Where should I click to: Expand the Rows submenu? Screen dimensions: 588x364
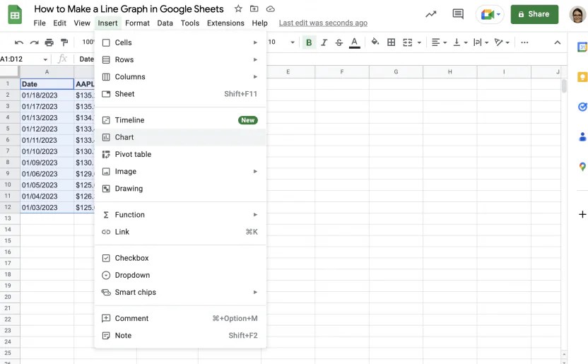180,59
